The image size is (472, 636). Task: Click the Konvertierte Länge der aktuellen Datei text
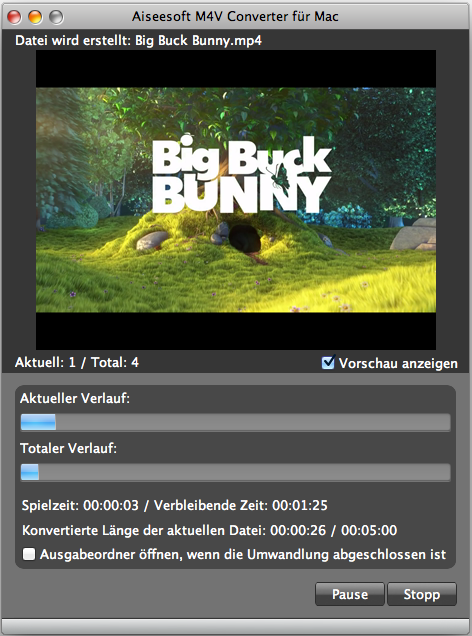(x=210, y=530)
